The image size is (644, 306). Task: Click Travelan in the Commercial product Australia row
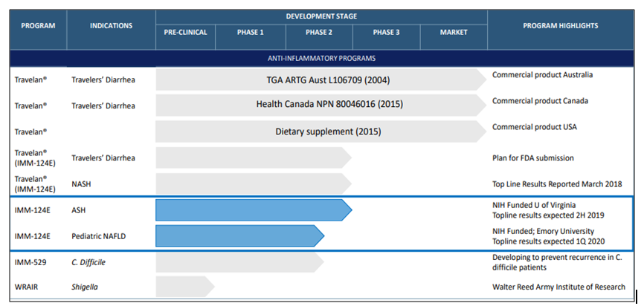pyautogui.click(x=30, y=79)
